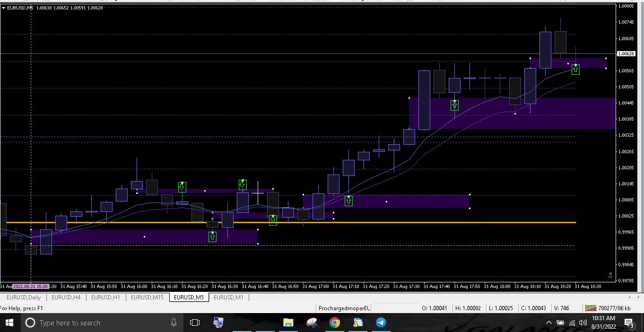Image resolution: width=644 pixels, height=332 pixels.
Task: Open Telegram from the taskbar
Action: [381, 323]
